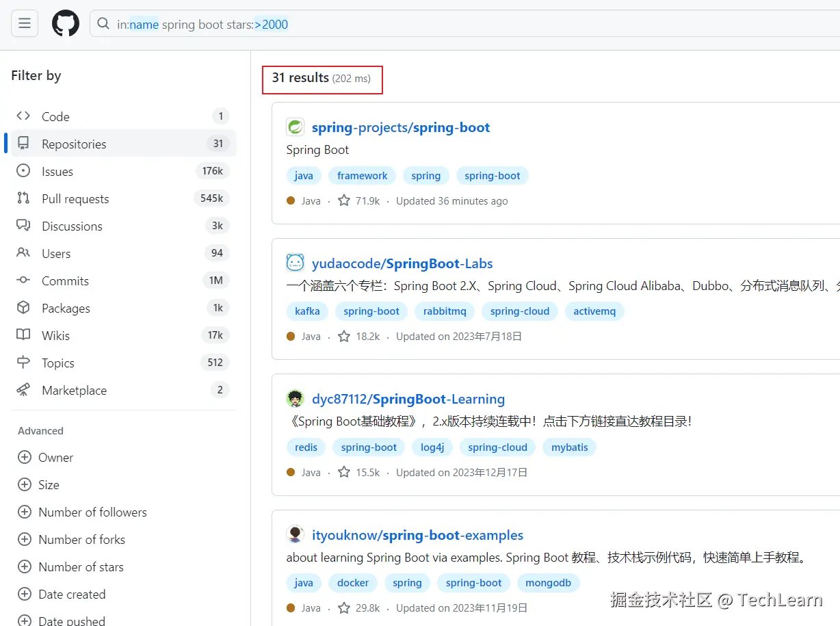
Task: Click the Marketplace rocket icon
Action: [x=23, y=390]
